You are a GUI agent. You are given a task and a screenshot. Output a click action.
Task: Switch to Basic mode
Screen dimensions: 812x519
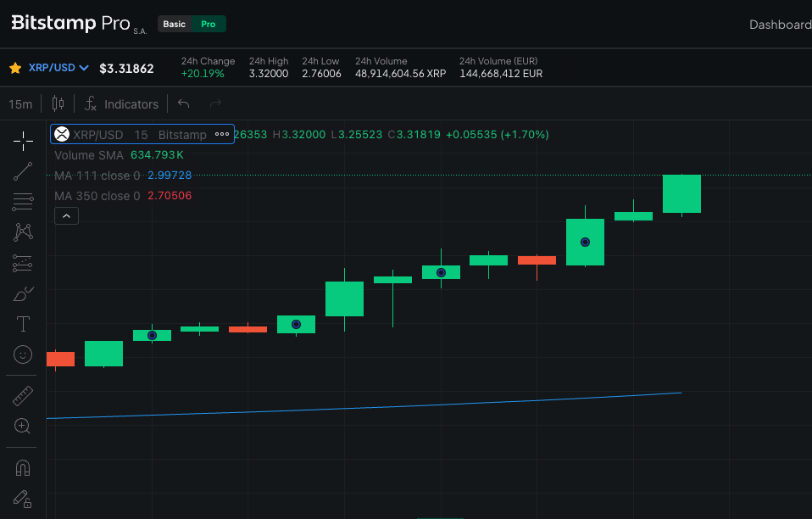point(175,24)
